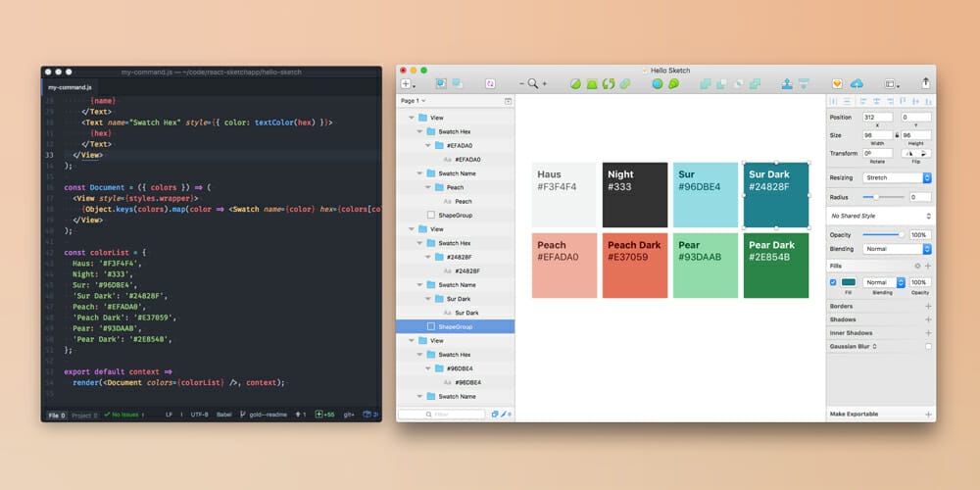Click the Union boolean toolbar icon
980x490 pixels.
point(706,83)
